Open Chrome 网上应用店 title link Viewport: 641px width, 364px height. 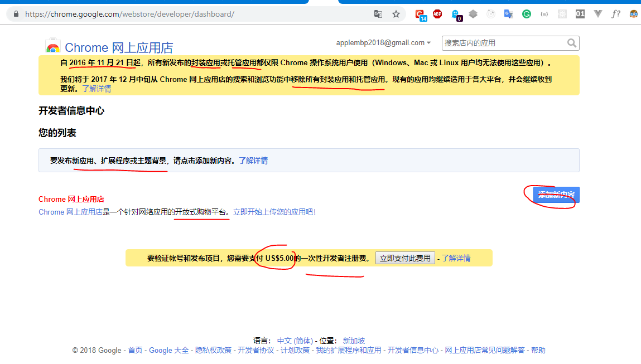pos(119,47)
